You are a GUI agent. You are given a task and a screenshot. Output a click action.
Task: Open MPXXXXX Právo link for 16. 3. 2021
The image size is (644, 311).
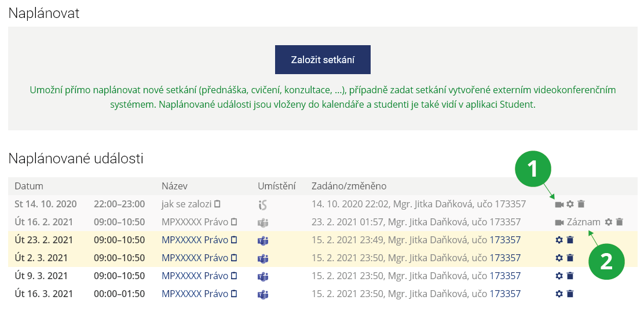195,294
